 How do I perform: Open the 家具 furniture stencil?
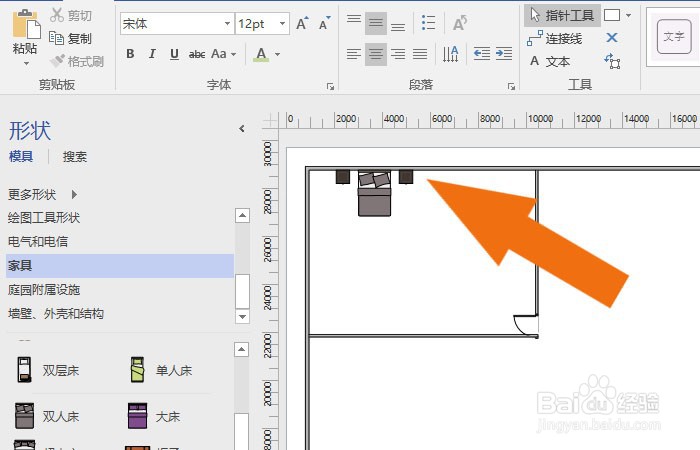[120, 266]
